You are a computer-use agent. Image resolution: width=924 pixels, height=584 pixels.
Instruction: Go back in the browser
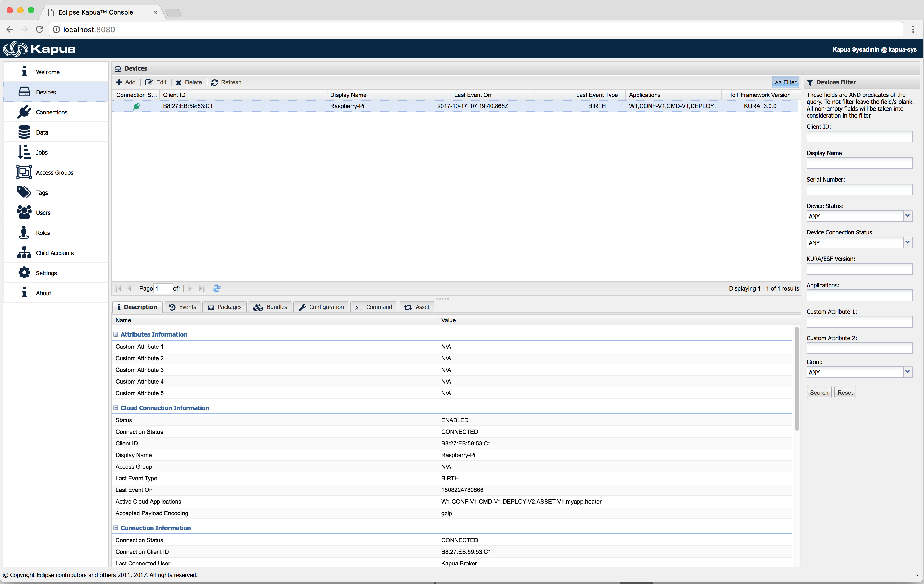[x=10, y=30]
